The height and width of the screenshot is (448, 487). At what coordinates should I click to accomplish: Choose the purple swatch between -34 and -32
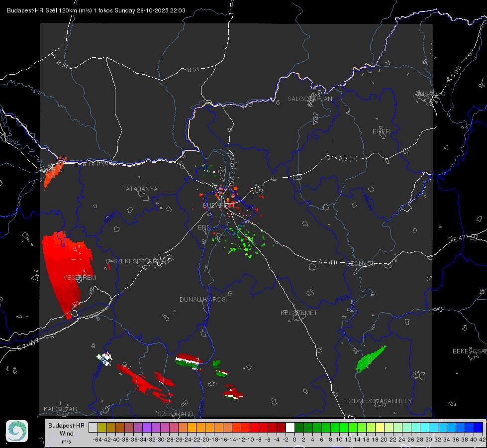147,427
